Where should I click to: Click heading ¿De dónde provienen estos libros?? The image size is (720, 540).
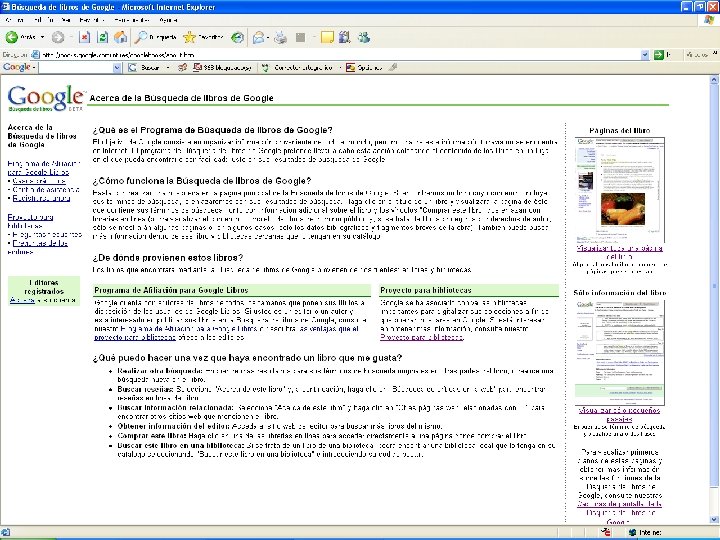(168, 258)
